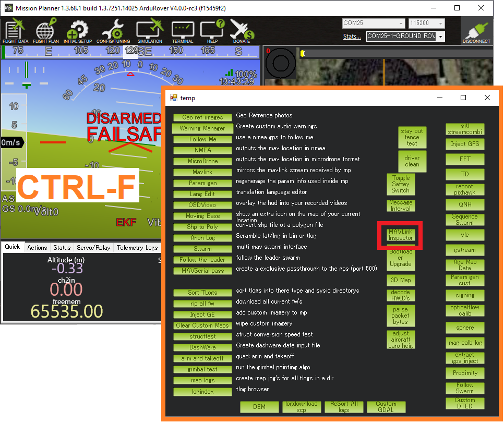Image resolution: width=504 pixels, height=423 pixels.
Task: Open the Terminal icon
Action: point(182,31)
